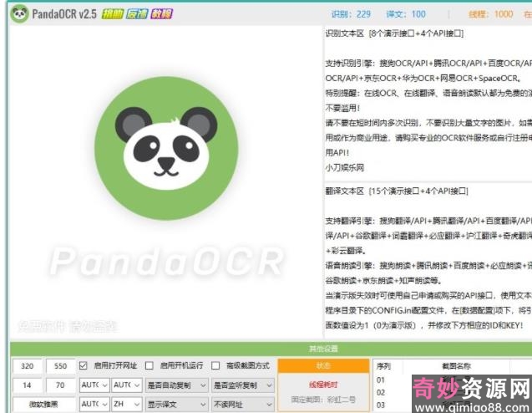Click the 微软雅黑 font field

coord(43,405)
